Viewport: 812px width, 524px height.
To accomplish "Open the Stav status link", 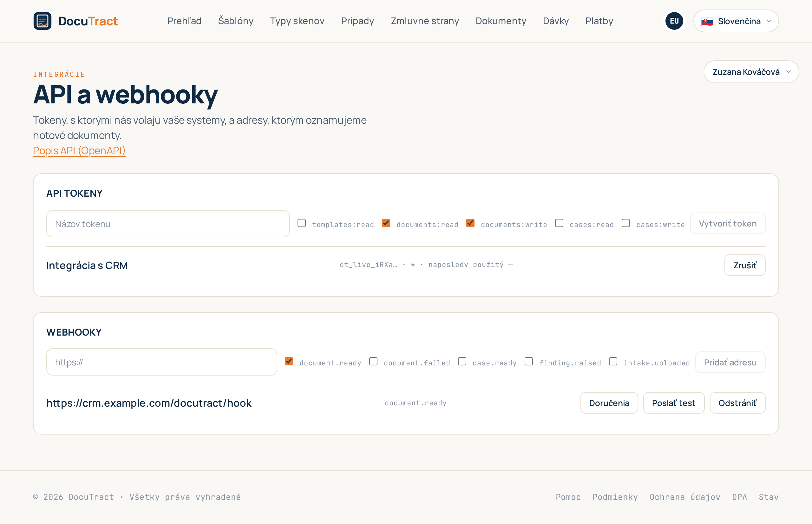I will pyautogui.click(x=769, y=497).
